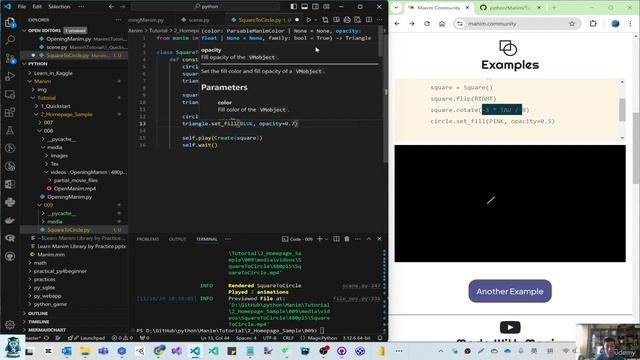The width and height of the screenshot is (640, 360).
Task: Open the Search view in activity bar
Action: [10, 40]
